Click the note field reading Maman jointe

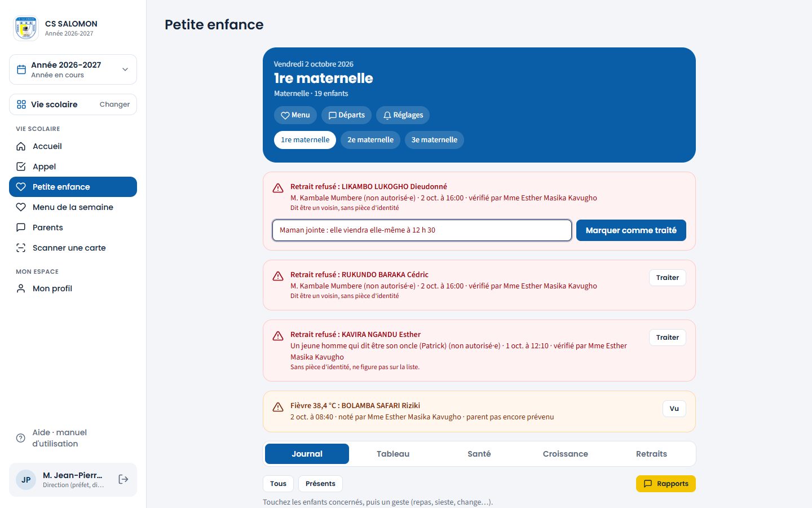click(422, 230)
